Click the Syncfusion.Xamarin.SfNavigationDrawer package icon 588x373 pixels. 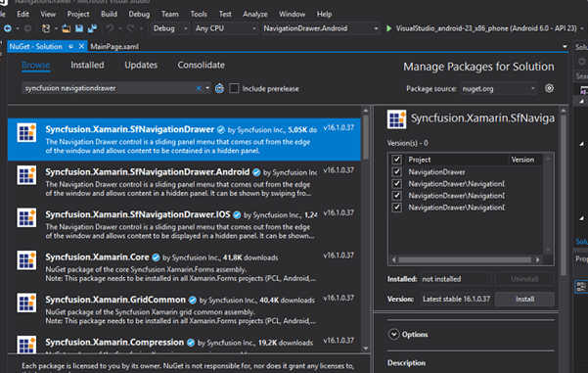[26, 133]
